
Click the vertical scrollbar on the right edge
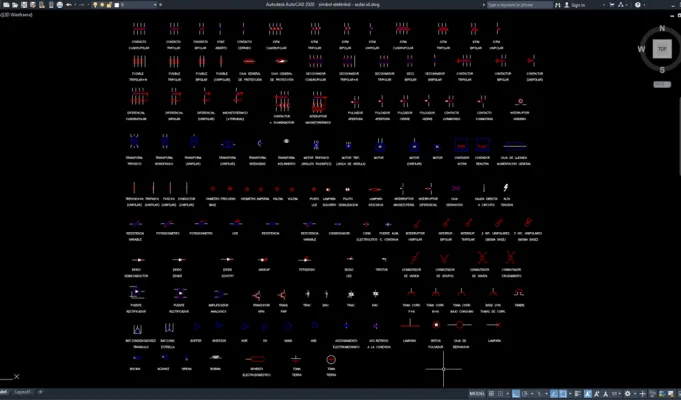679,135
